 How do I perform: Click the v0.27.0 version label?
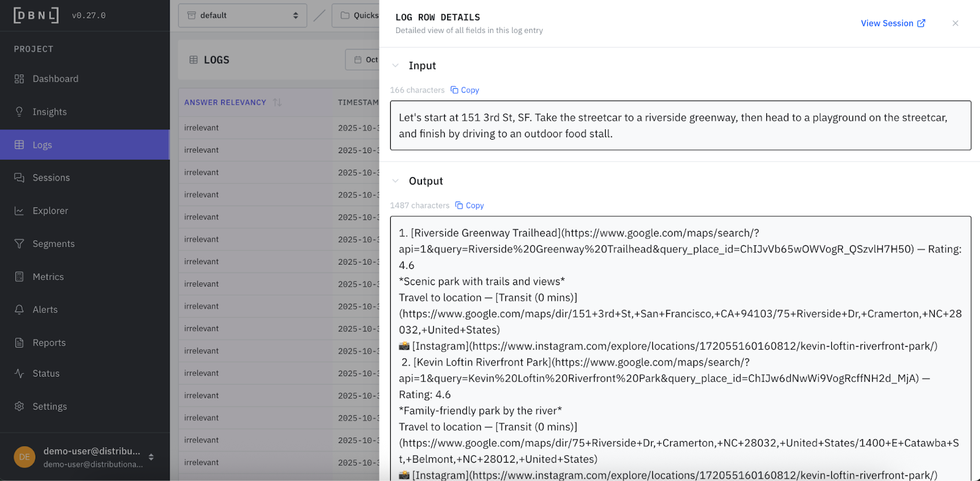pos(89,15)
